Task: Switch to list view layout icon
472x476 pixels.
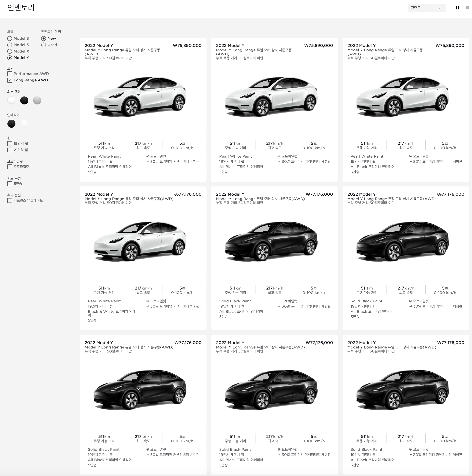Action: click(467, 8)
